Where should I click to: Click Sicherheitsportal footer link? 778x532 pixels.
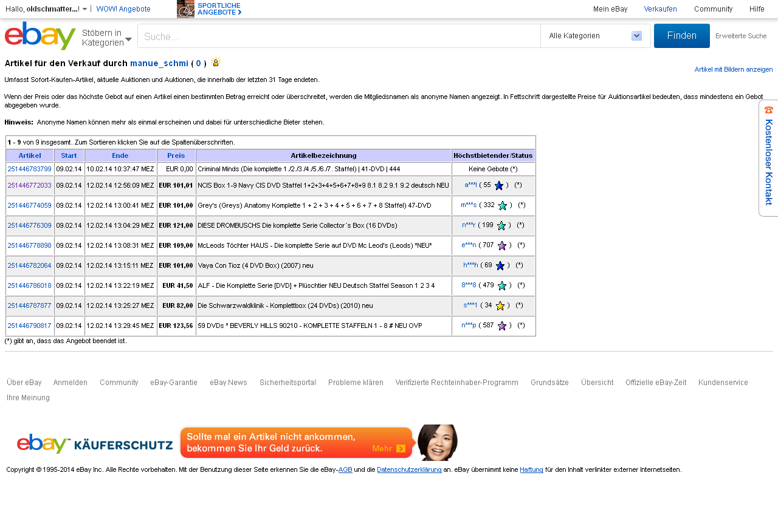287,383
